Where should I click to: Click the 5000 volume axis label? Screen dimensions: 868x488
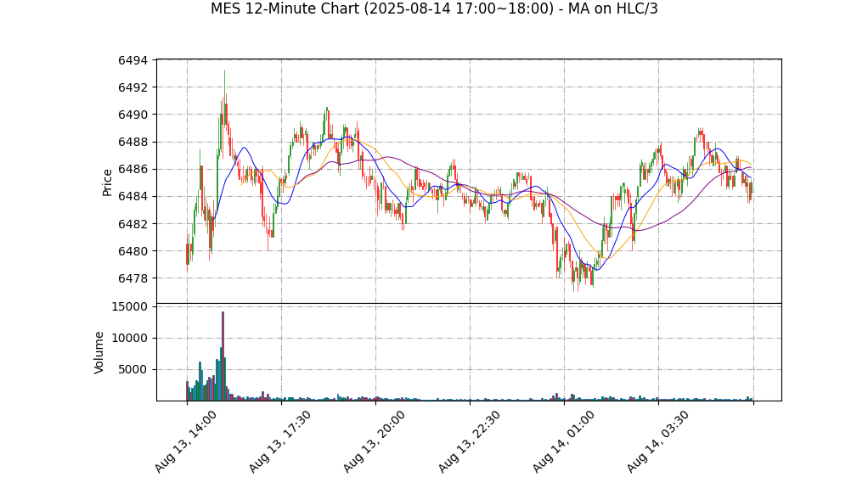132,369
